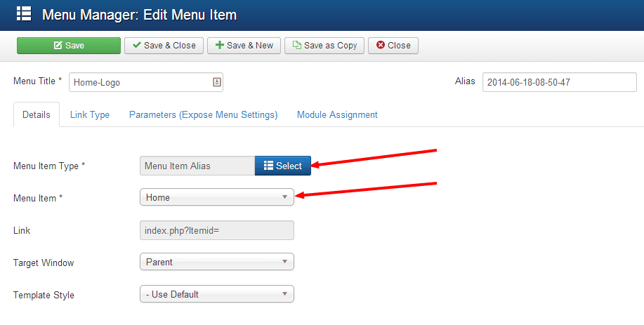This screenshot has height=325, width=644.
Task: Click the red Close button
Action: tap(393, 46)
